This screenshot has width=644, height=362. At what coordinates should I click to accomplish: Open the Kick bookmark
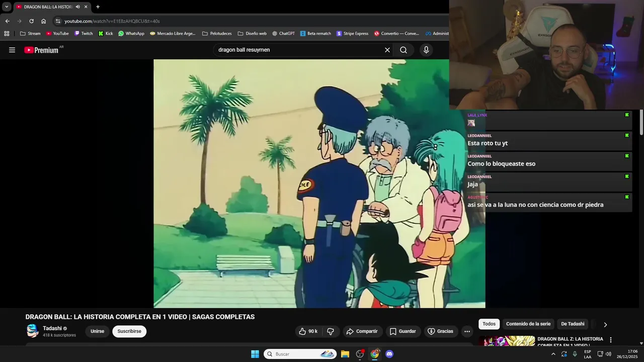pos(106,34)
